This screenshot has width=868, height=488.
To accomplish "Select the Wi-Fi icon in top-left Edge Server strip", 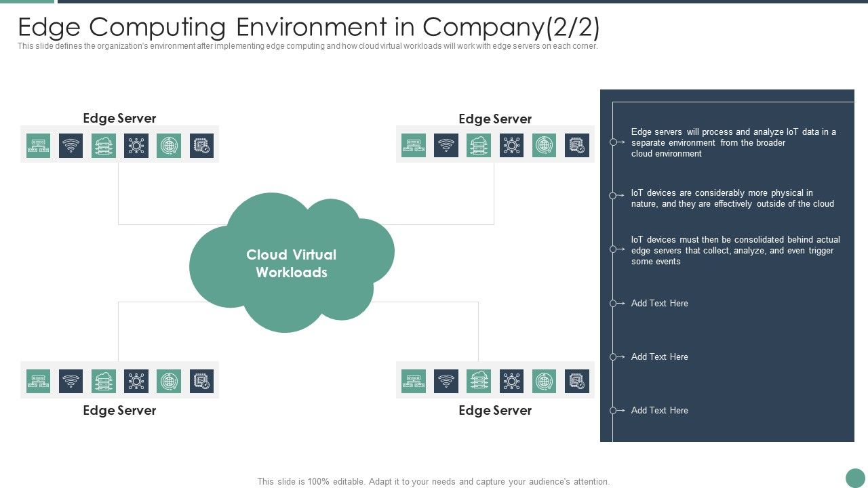I will pos(71,145).
